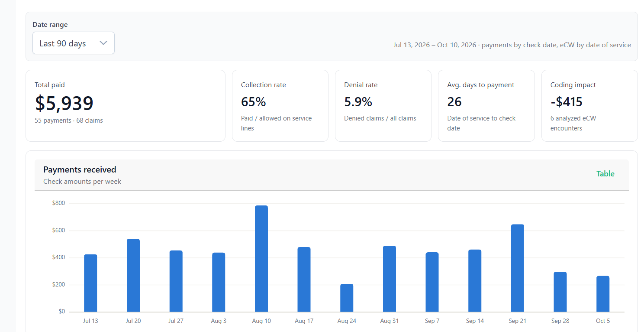Select the Jul 27 payments bar
The image size is (644, 332).
176,281
